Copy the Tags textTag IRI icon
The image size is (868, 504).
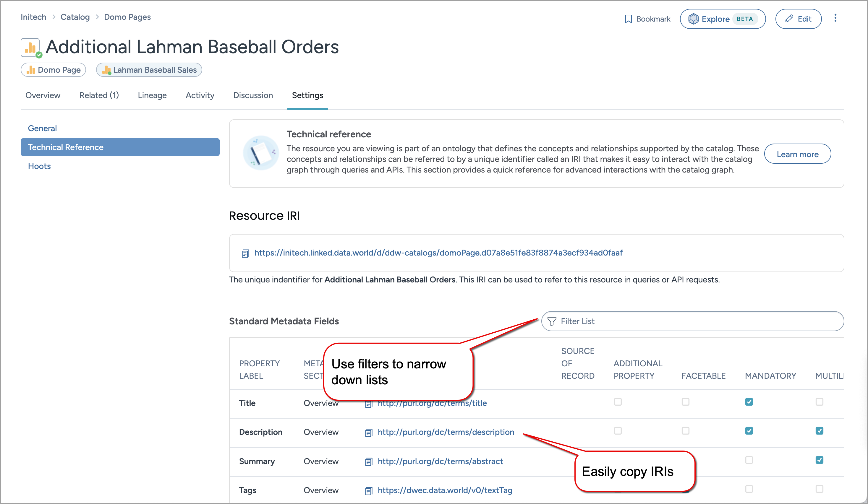(x=369, y=490)
